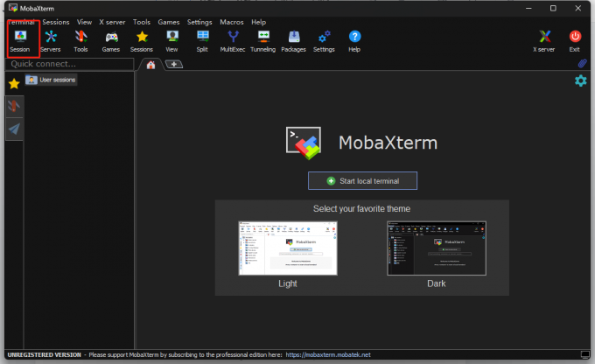Image resolution: width=595 pixels, height=364 pixels.
Task: Maximize the MobaXterm window
Action: pos(553,8)
